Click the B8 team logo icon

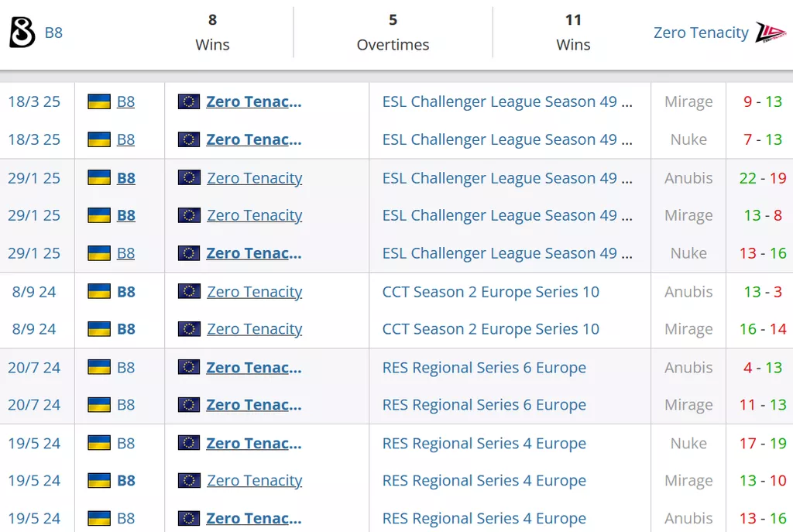point(22,33)
